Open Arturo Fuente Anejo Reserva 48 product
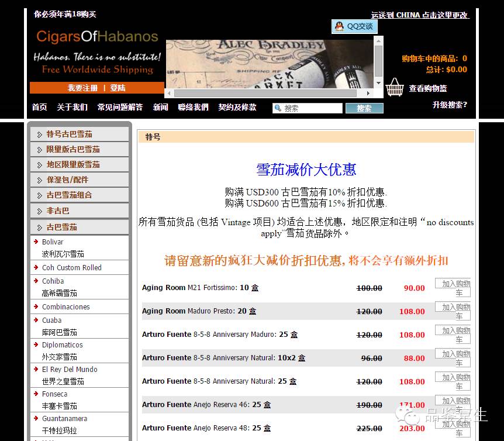504x441 pixels. 206,428
